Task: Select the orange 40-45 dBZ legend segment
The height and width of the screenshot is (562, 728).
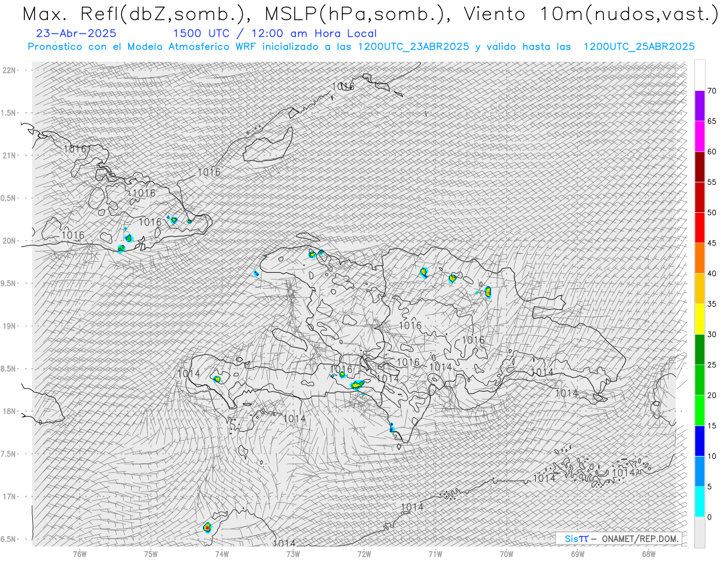Action: click(699, 258)
